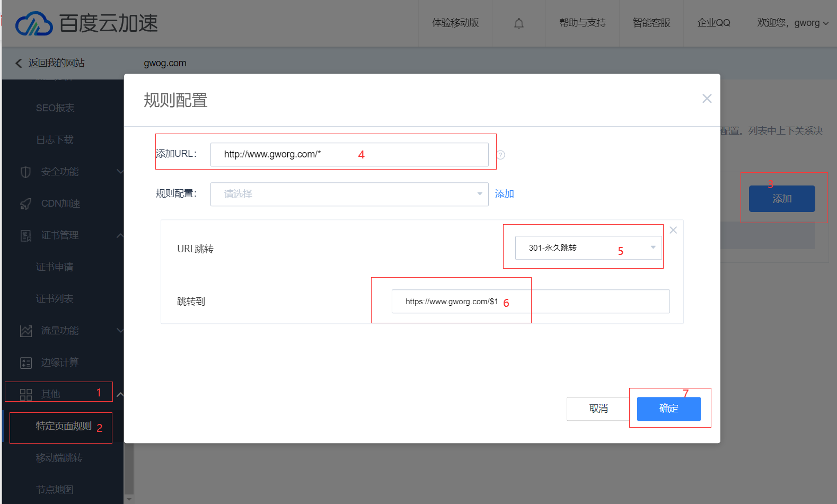The width and height of the screenshot is (837, 504).
Task: Open 特定页面规则 in the sidebar
Action: point(64,426)
